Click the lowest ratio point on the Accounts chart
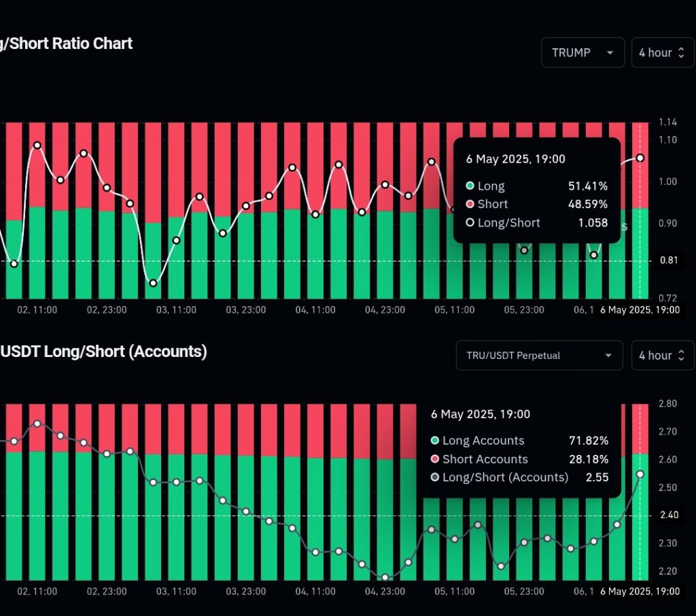696x616 pixels. tap(385, 577)
